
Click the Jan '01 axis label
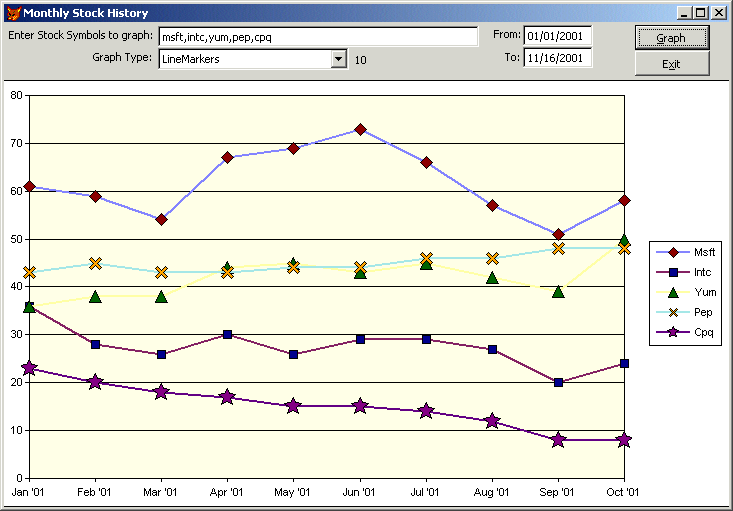click(x=28, y=492)
